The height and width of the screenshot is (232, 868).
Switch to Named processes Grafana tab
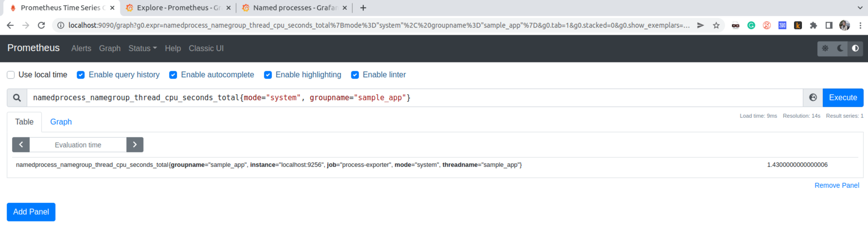[294, 8]
